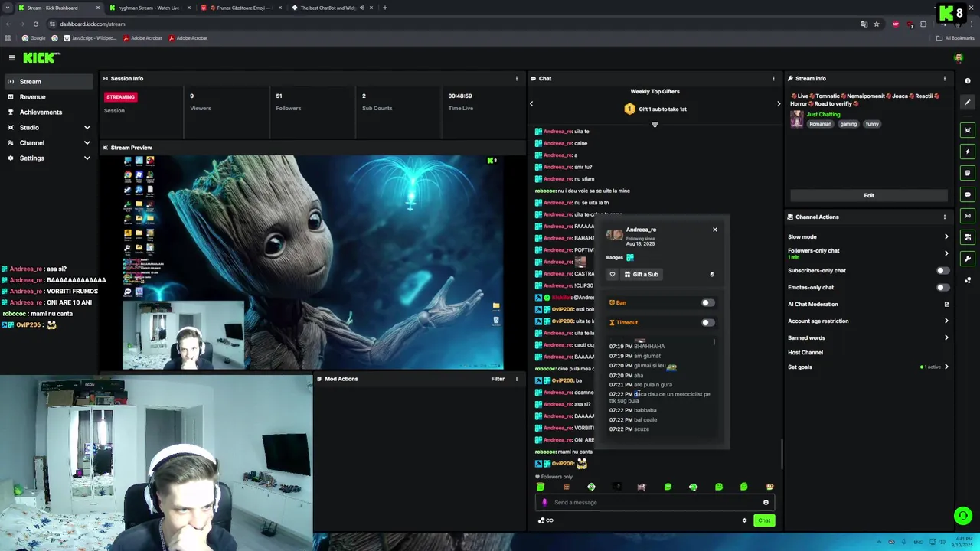Toggle Emotes-only chat switch

coord(942,287)
